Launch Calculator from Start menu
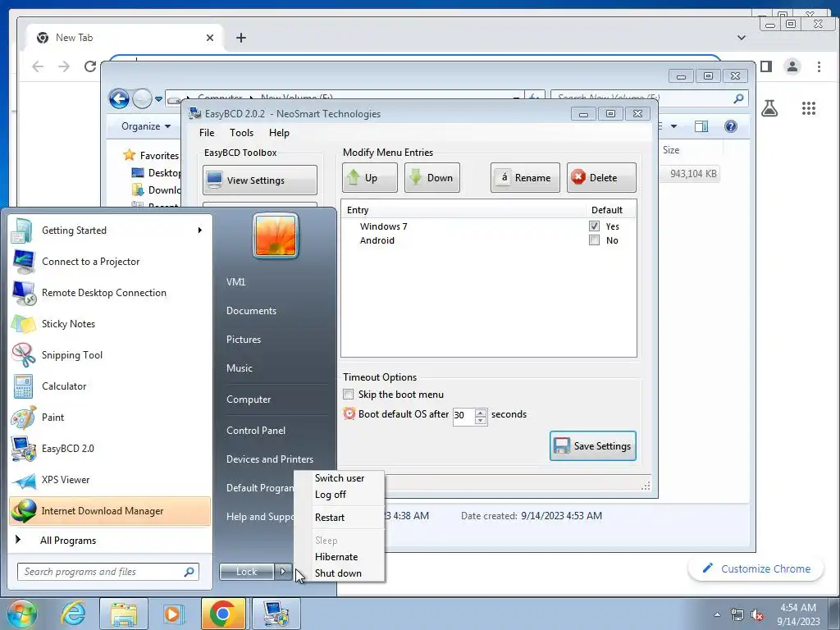The width and height of the screenshot is (840, 630). (x=110, y=386)
